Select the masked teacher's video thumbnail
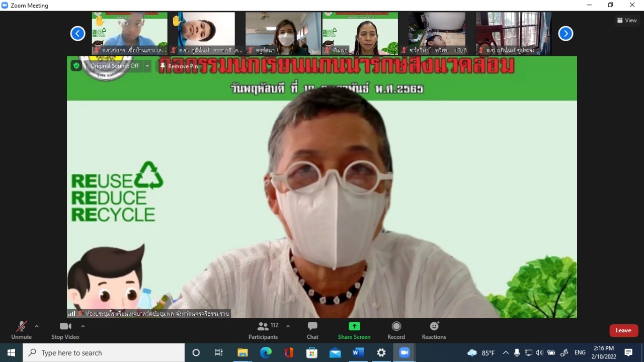Viewport: 644px width, 362px height. click(x=283, y=33)
